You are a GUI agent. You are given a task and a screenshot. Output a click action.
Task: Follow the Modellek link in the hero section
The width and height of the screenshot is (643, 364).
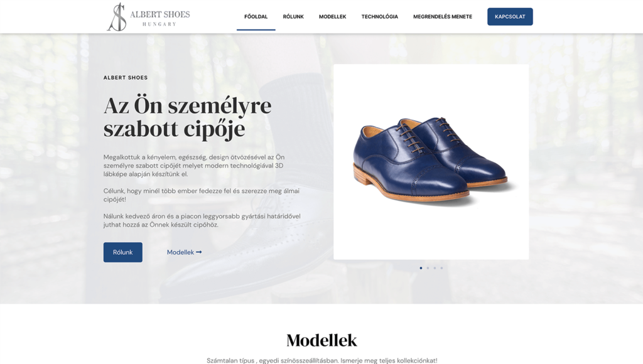coord(184,252)
